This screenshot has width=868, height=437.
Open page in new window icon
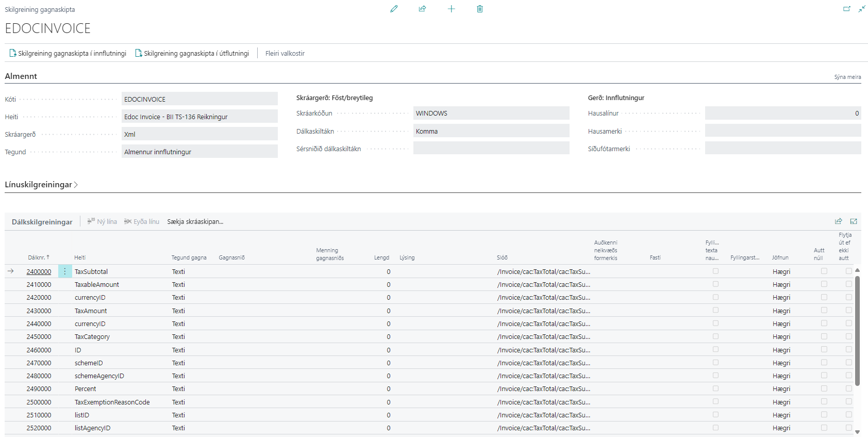tap(846, 9)
